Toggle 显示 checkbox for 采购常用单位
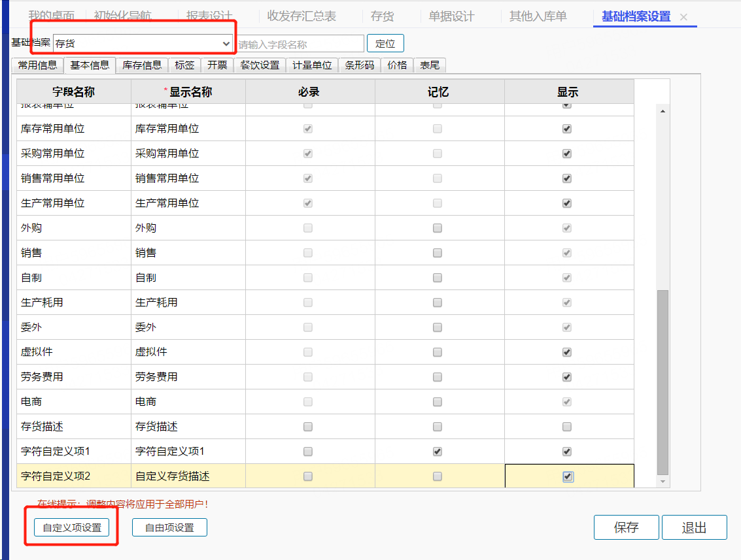741x560 pixels. 567,154
